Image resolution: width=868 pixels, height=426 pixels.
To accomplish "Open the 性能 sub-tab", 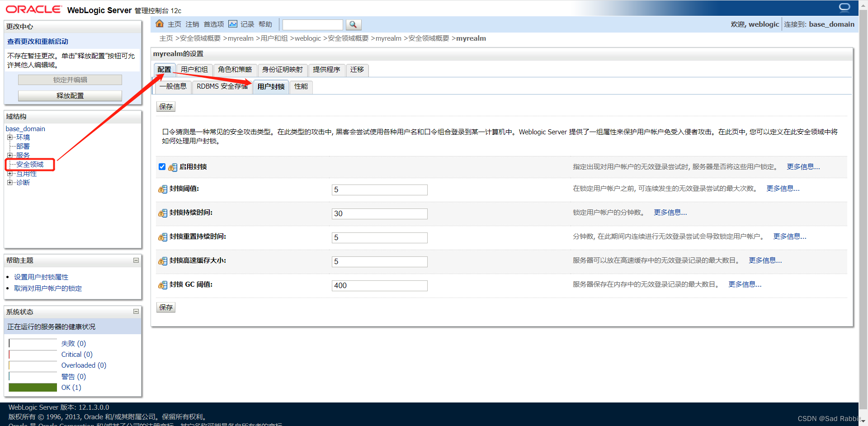I will click(301, 86).
